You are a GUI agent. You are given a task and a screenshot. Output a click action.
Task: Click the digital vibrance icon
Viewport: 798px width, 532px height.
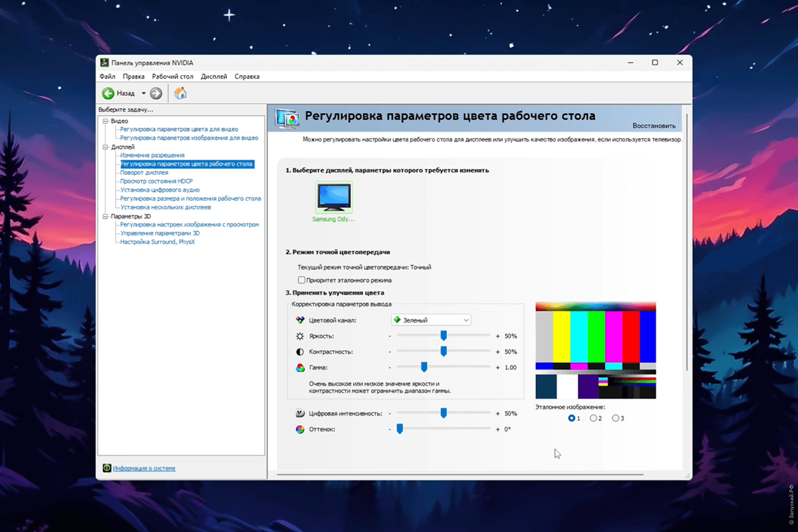[300, 414]
